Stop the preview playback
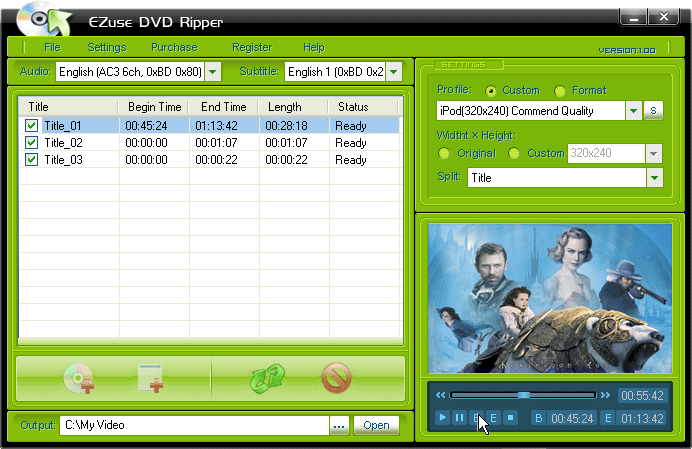This screenshot has width=692, height=449. point(511,417)
